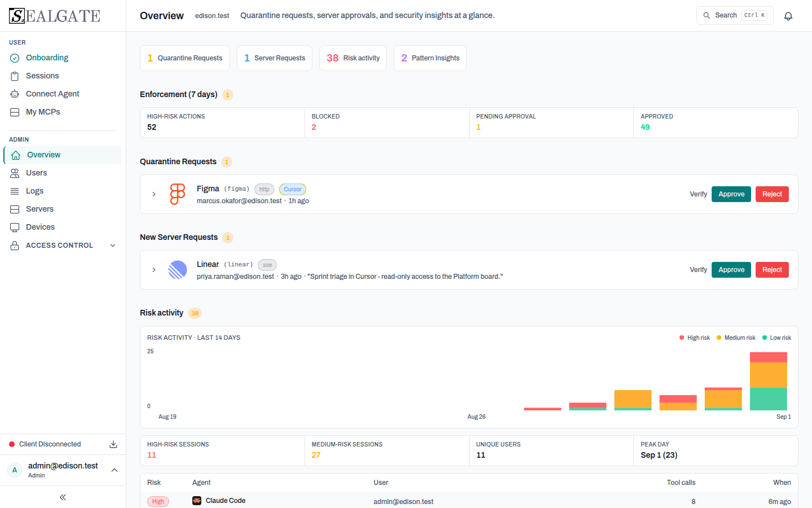Click the Figma logo icon

(x=178, y=194)
